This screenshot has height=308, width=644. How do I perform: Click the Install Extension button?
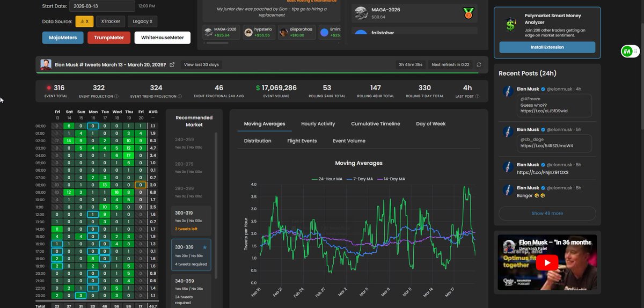tap(547, 47)
